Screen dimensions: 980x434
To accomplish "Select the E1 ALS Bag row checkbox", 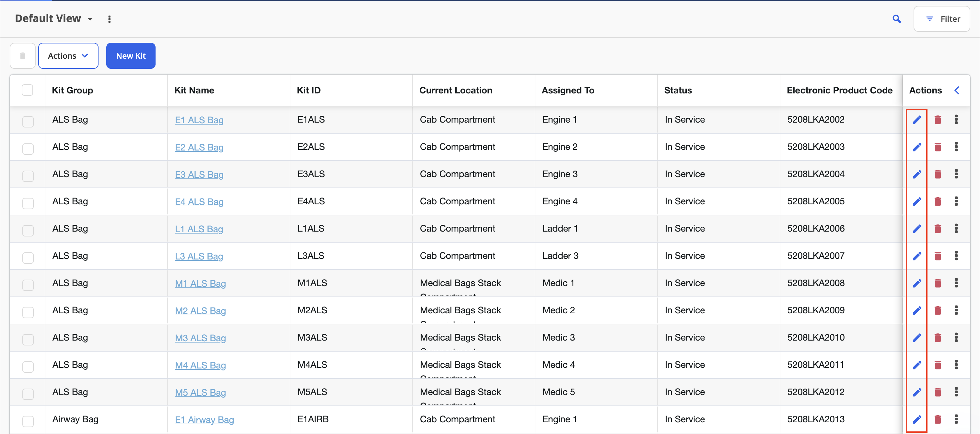I will pyautogui.click(x=28, y=121).
